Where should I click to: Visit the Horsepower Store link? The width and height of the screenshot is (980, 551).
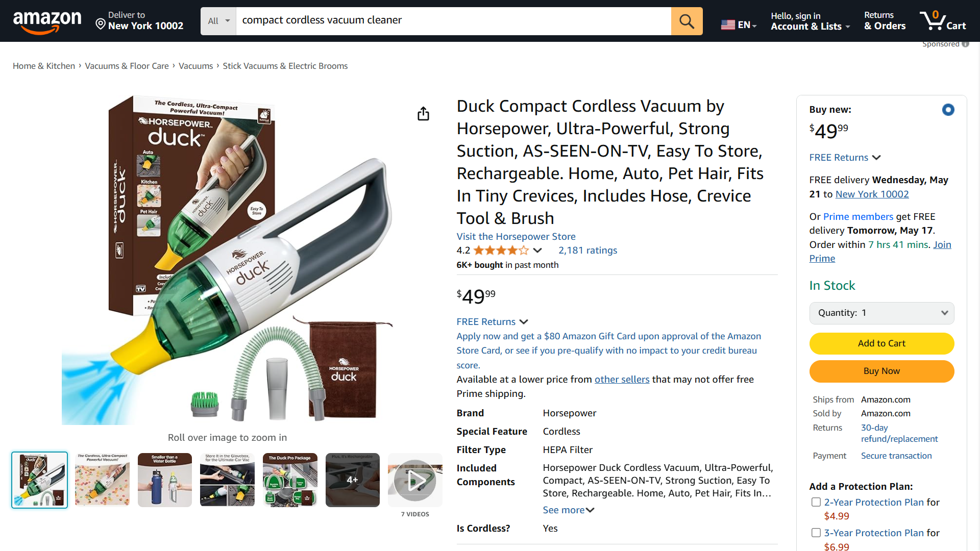pos(516,236)
